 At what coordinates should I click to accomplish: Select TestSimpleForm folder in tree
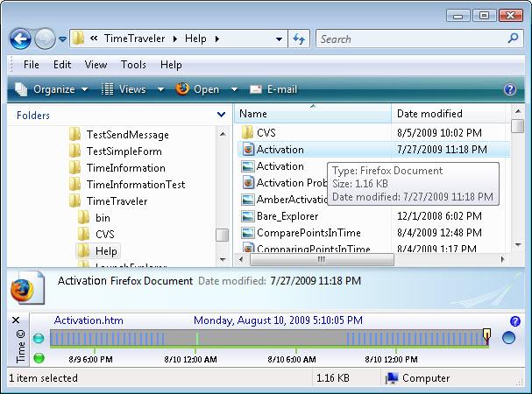tap(124, 151)
